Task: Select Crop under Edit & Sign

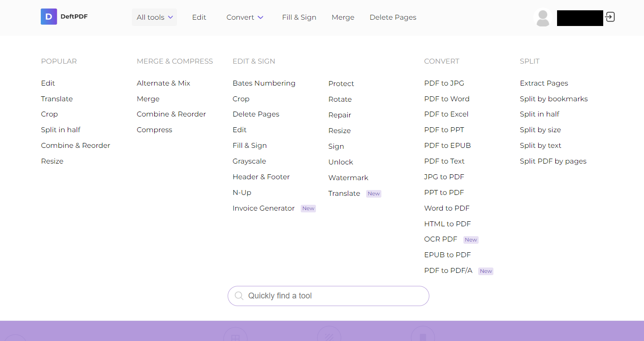Action: [x=241, y=99]
